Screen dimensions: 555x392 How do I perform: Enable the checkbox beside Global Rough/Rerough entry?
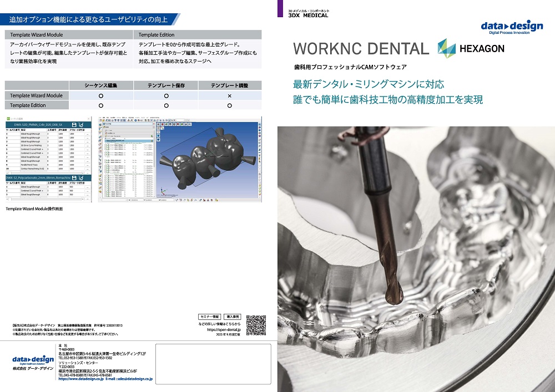pyautogui.click(x=105, y=160)
